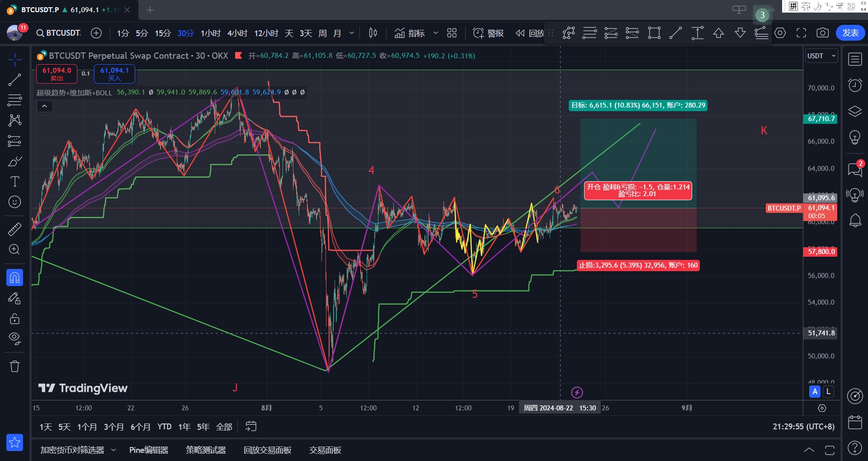The image size is (868, 461).
Task: Open chart settings hexagon icon
Action: tap(780, 33)
